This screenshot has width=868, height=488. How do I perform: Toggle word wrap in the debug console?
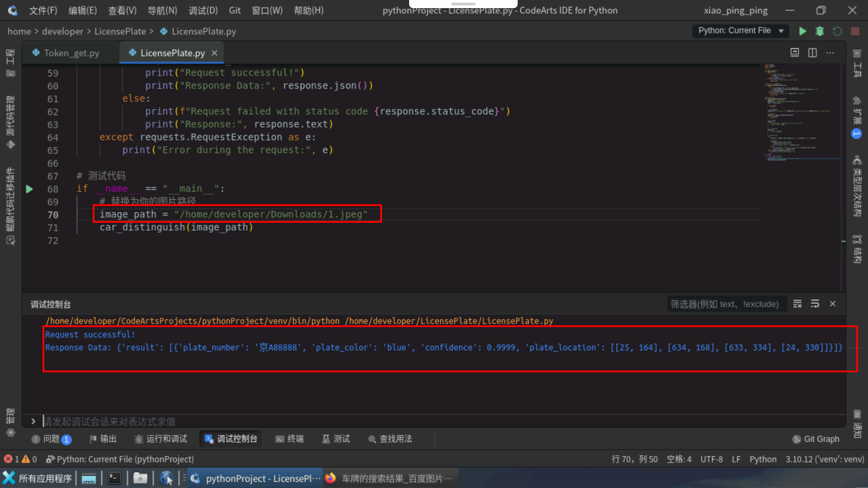point(815,304)
